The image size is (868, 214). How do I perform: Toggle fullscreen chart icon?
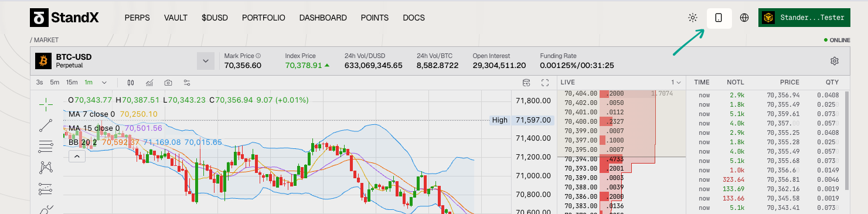(545, 83)
